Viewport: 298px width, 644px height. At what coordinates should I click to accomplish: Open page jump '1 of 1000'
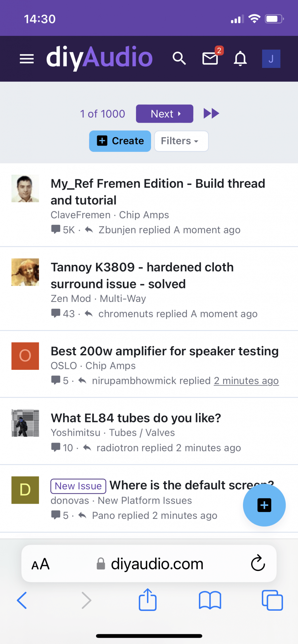(x=103, y=114)
